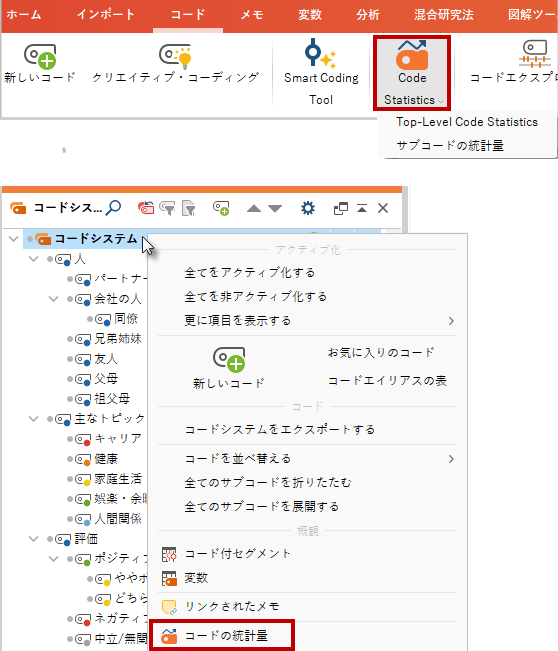Screen dimensions: 558x651
Task: Select サブコードの統計量 menu entry
Action: click(x=450, y=145)
